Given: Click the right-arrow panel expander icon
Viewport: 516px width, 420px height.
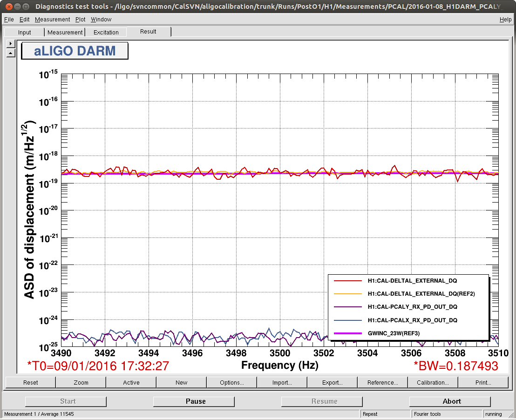Looking at the screenshot, I should tap(11, 43).
